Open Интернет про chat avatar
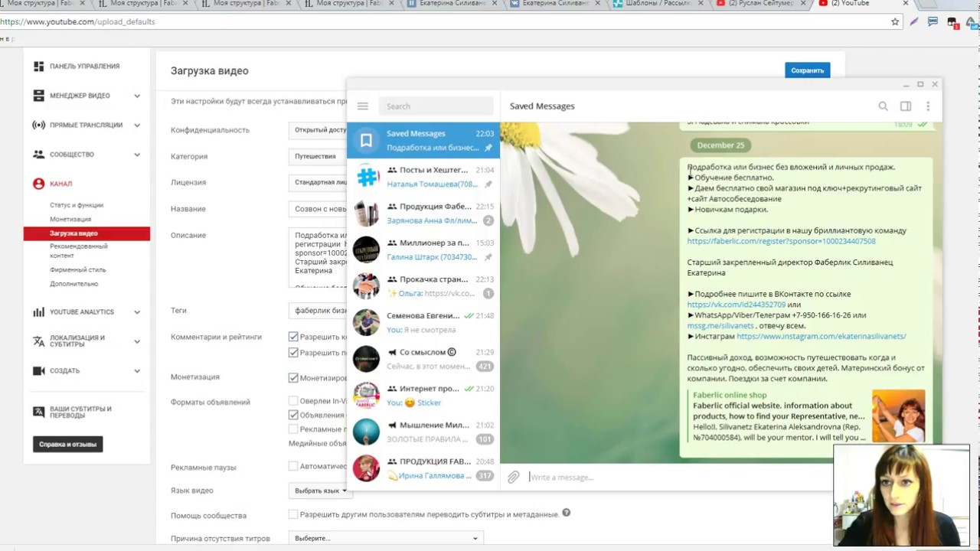 point(366,396)
